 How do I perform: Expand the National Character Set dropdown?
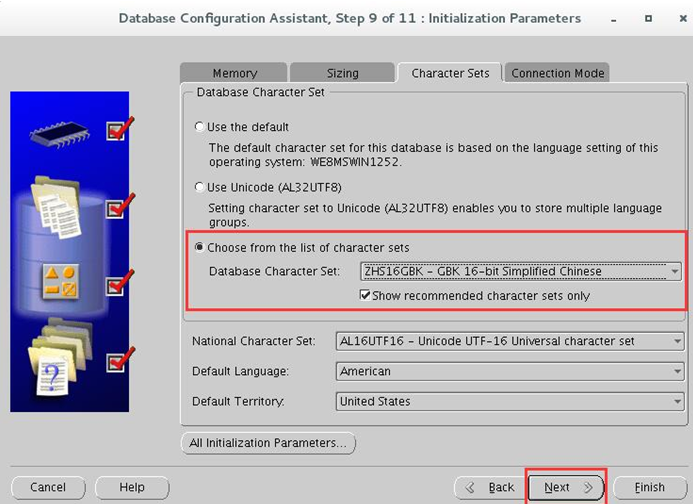pos(510,341)
